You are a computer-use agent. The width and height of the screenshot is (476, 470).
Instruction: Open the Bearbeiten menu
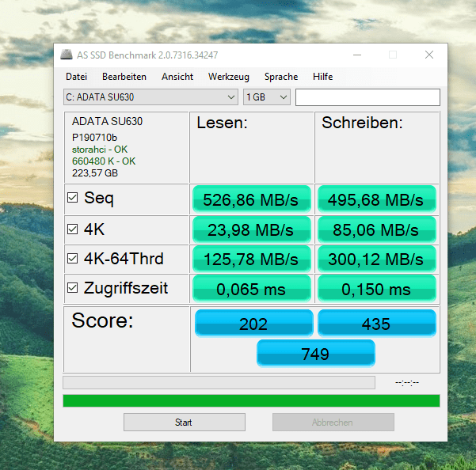[124, 77]
